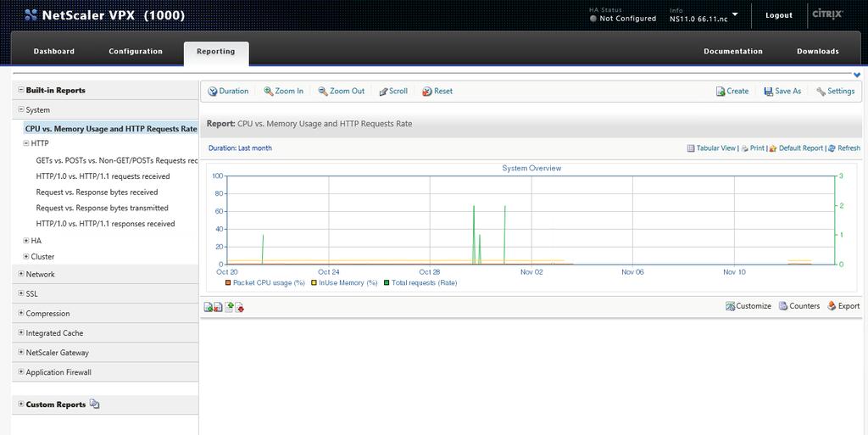Click the HA Status Not Configured indicator

(623, 19)
